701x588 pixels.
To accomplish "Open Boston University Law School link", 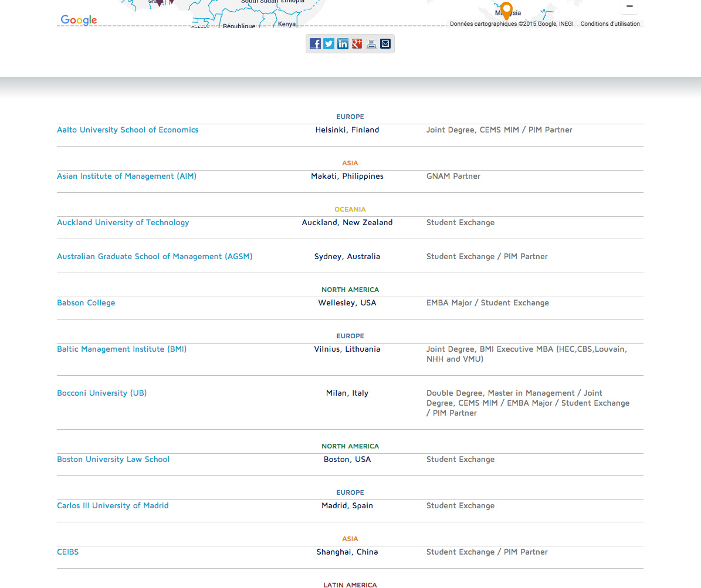I will point(113,459).
